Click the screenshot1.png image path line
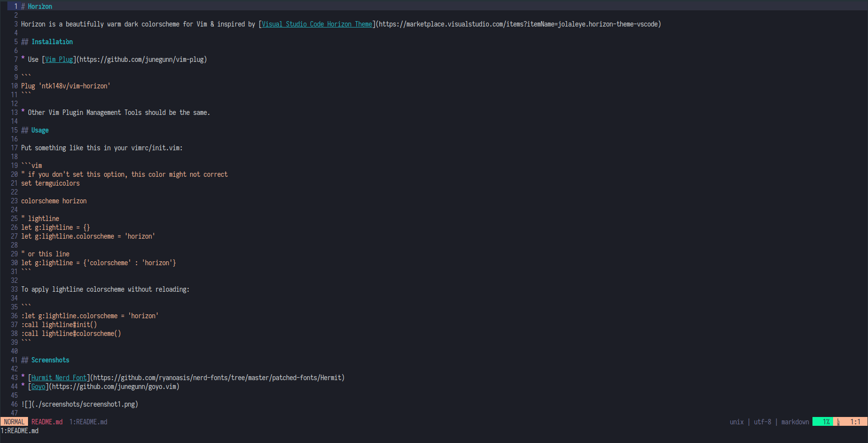 point(80,404)
